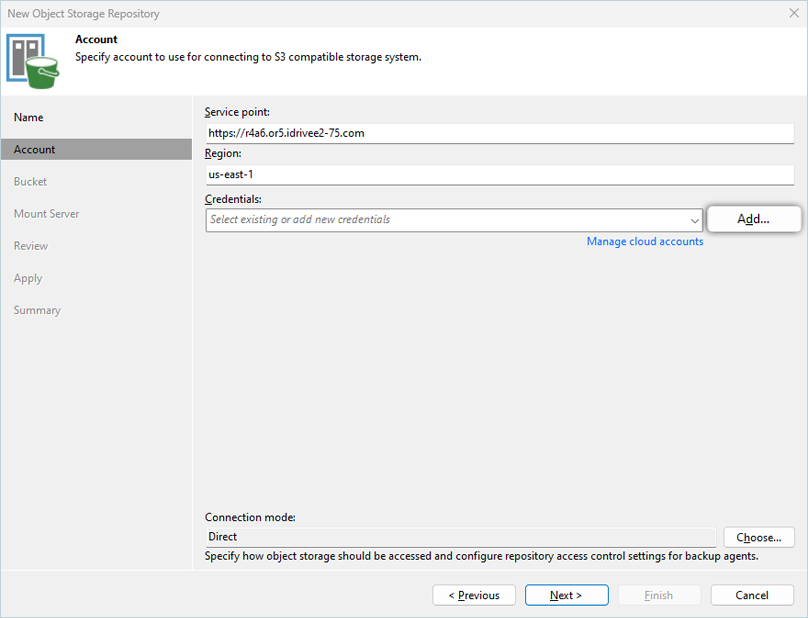The image size is (808, 618).
Task: Expand the Credentials dropdown arrow
Action: tap(695, 220)
